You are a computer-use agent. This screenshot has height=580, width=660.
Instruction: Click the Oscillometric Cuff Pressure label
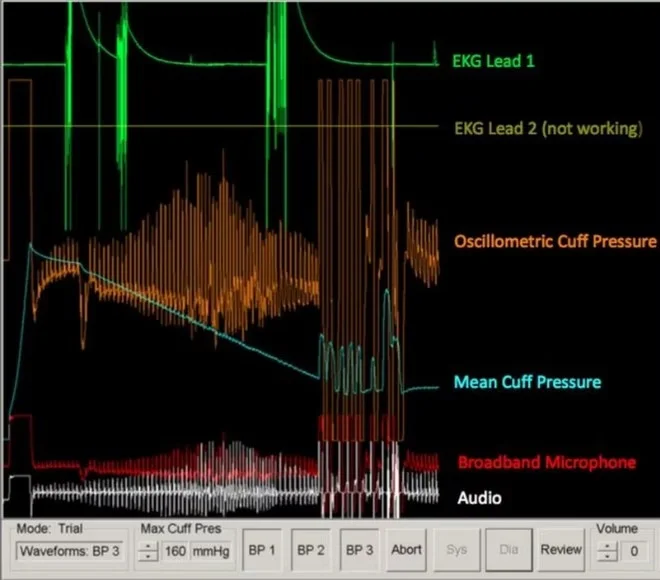555,241
